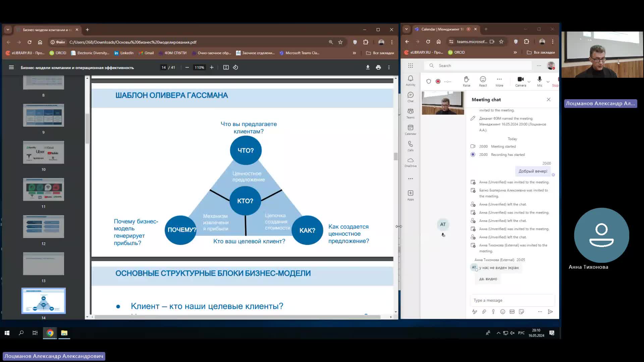Image resolution: width=644 pixels, height=362 pixels.
Task: Go to home page in left Chrome window
Action: pos(40,42)
